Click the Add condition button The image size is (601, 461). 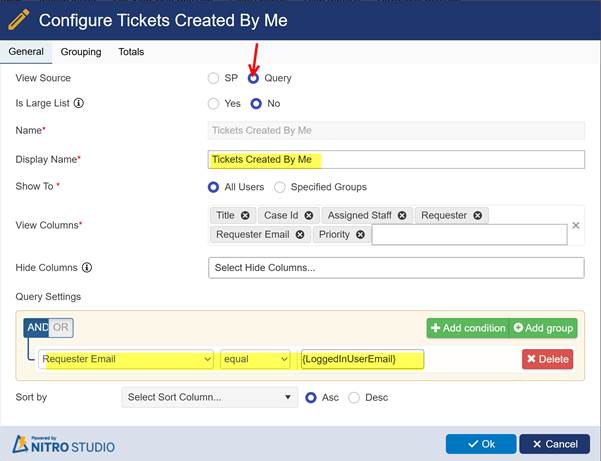click(x=466, y=328)
